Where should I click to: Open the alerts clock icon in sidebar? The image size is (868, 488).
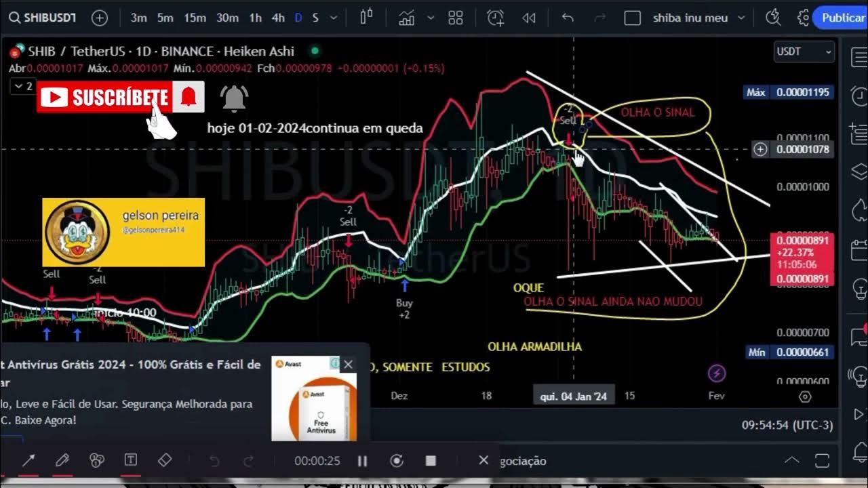859,97
